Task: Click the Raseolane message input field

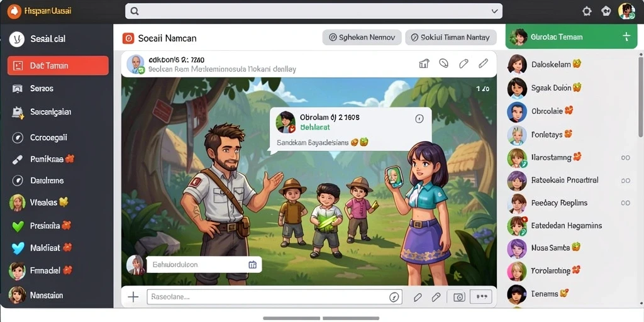Action: [x=274, y=297]
